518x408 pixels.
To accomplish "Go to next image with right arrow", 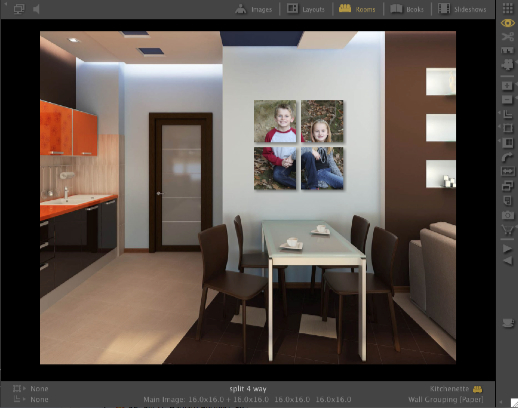I will click(x=507, y=248).
